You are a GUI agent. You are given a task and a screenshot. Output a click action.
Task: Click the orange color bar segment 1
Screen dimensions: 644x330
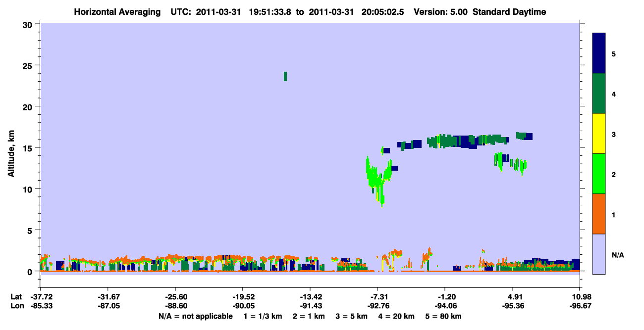click(x=599, y=214)
